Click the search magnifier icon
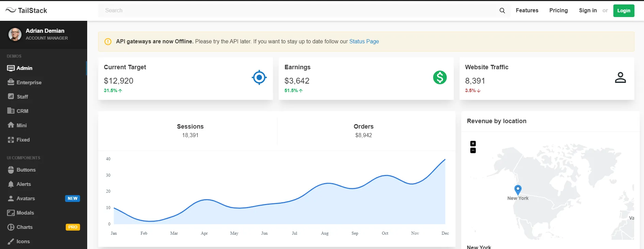This screenshot has width=644, height=249. click(502, 11)
